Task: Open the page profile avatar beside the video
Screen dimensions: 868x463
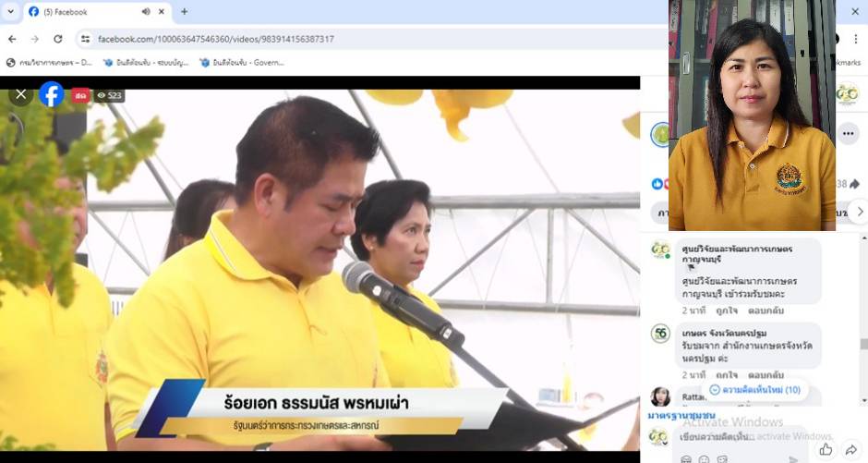Action: [659, 135]
